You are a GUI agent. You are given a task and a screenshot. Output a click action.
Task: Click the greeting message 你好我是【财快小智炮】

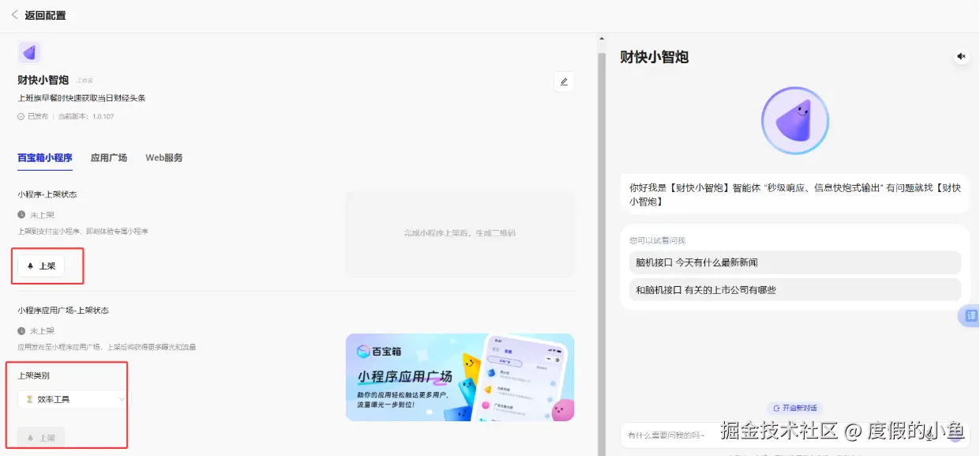click(795, 194)
